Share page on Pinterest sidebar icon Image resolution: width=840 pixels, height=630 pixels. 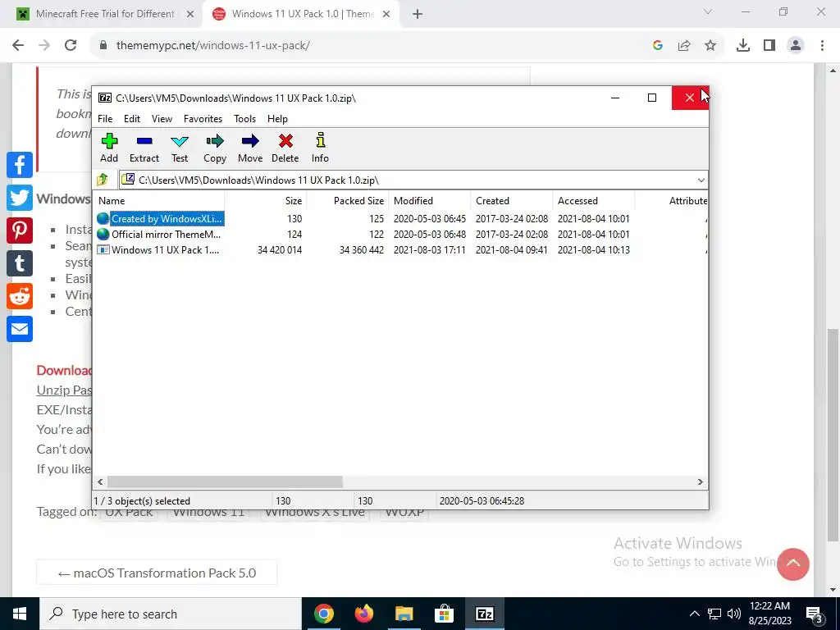(x=20, y=231)
